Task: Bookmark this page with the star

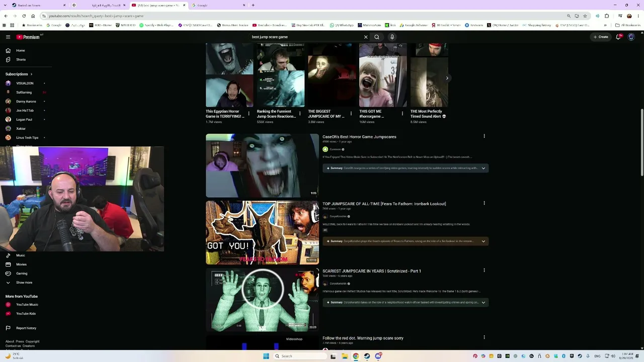Action: pyautogui.click(x=585, y=16)
